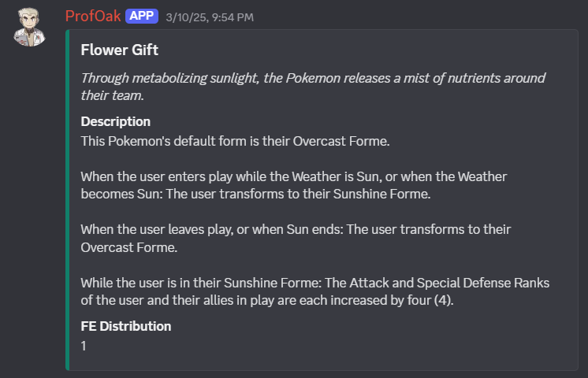Select the Flower Gift embed title
The height and width of the screenshot is (378, 588).
pyautogui.click(x=120, y=50)
